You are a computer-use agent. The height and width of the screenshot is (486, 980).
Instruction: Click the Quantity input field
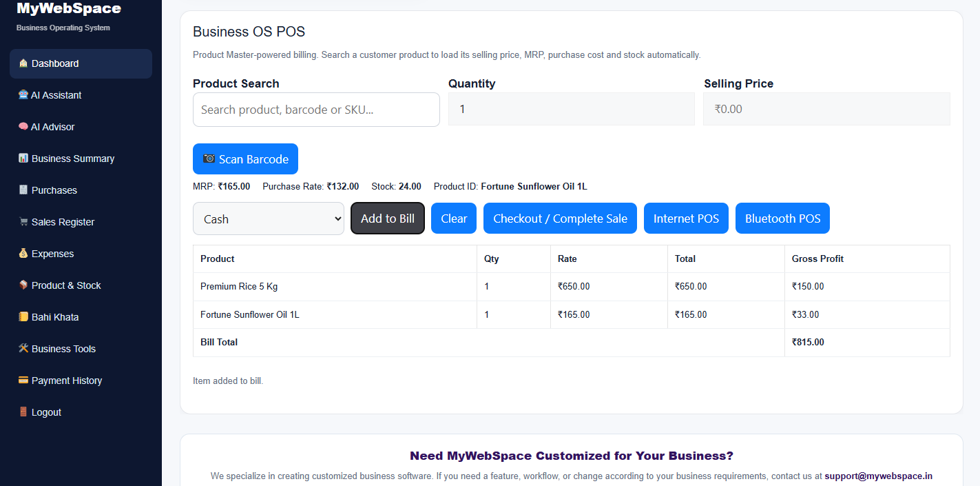572,109
